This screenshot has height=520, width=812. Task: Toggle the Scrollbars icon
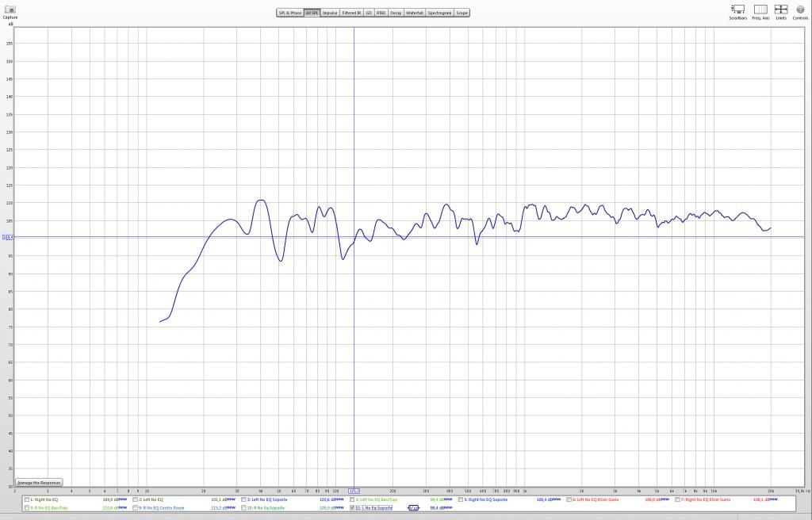(x=737, y=10)
